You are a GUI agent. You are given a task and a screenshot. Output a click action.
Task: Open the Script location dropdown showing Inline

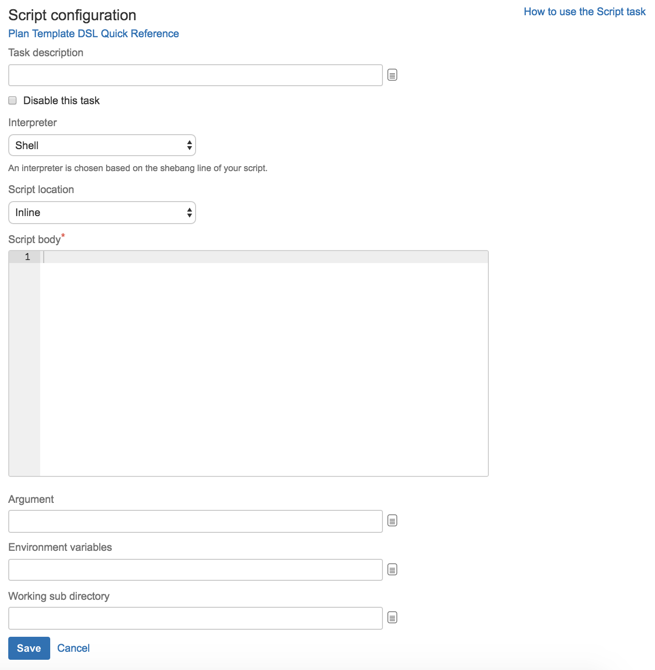coord(102,212)
